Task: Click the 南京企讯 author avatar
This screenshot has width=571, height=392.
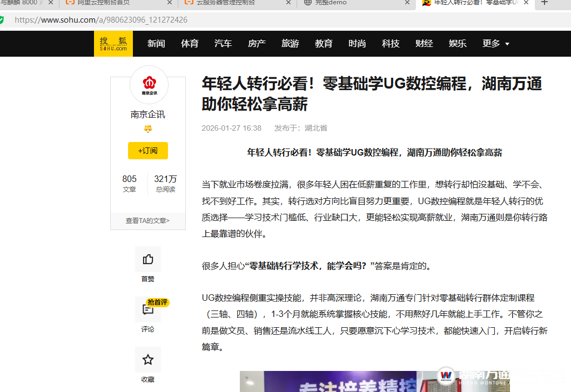Action: (x=149, y=85)
